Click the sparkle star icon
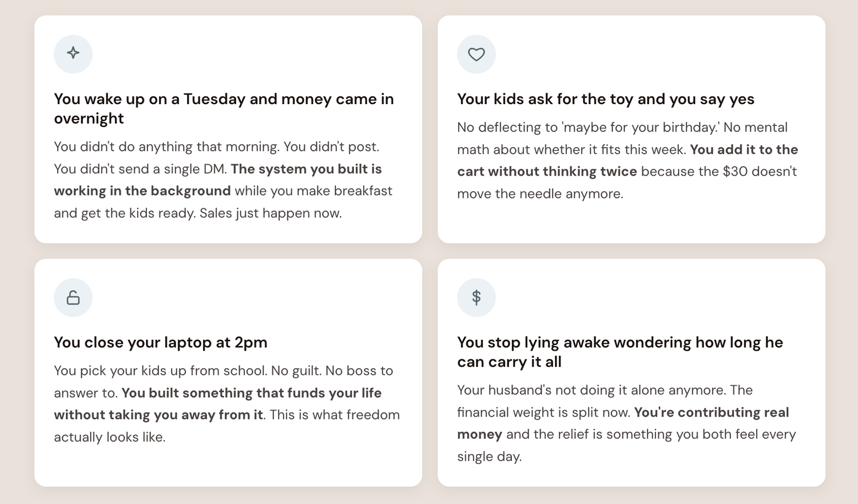The image size is (858, 504). click(73, 53)
